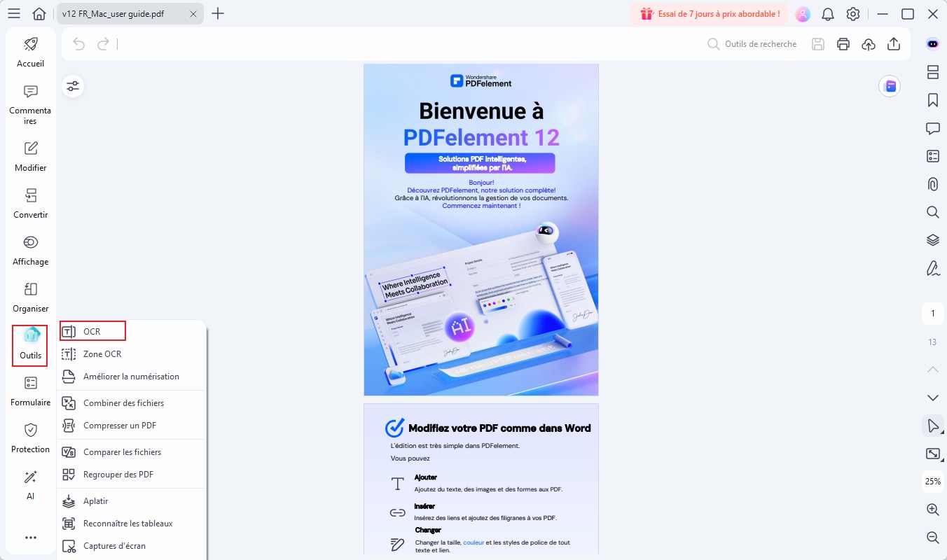This screenshot has height=560, width=947.
Task: Toggle fit page view mode
Action: point(932,454)
